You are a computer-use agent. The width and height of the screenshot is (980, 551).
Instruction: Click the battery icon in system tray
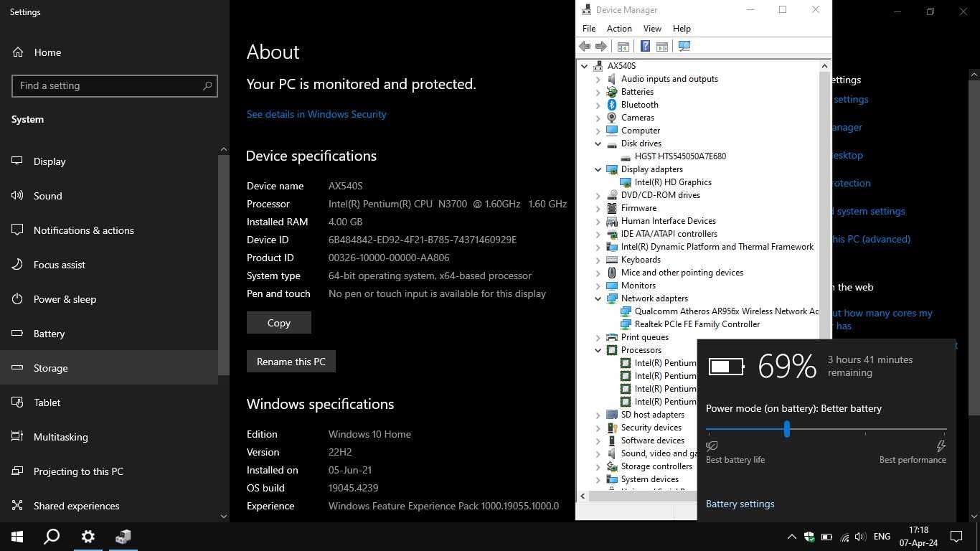pos(826,537)
